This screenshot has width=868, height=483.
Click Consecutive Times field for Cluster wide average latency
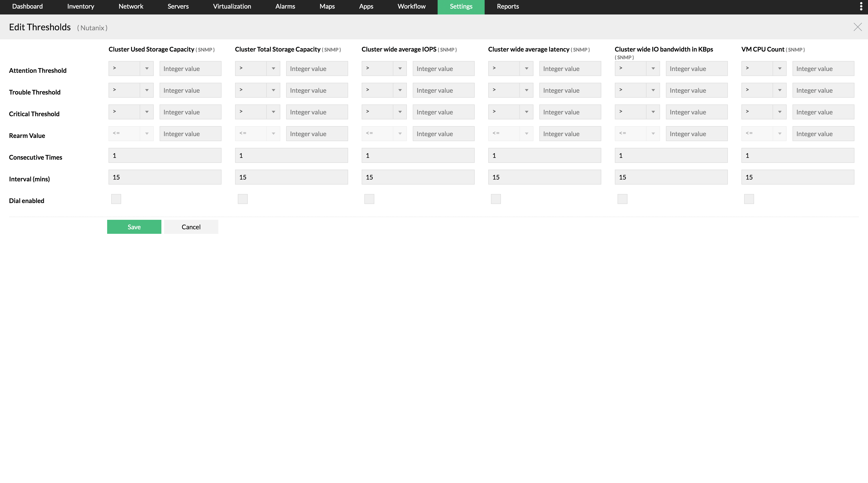coord(544,155)
